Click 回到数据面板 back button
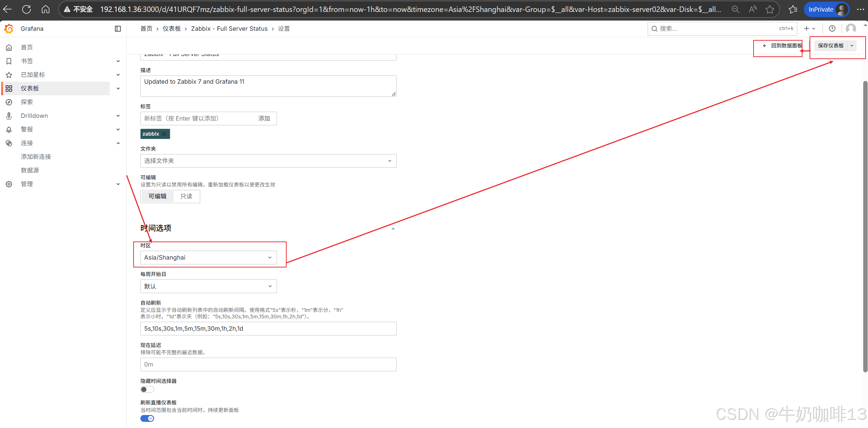Image resolution: width=868 pixels, height=428 pixels. 782,46
